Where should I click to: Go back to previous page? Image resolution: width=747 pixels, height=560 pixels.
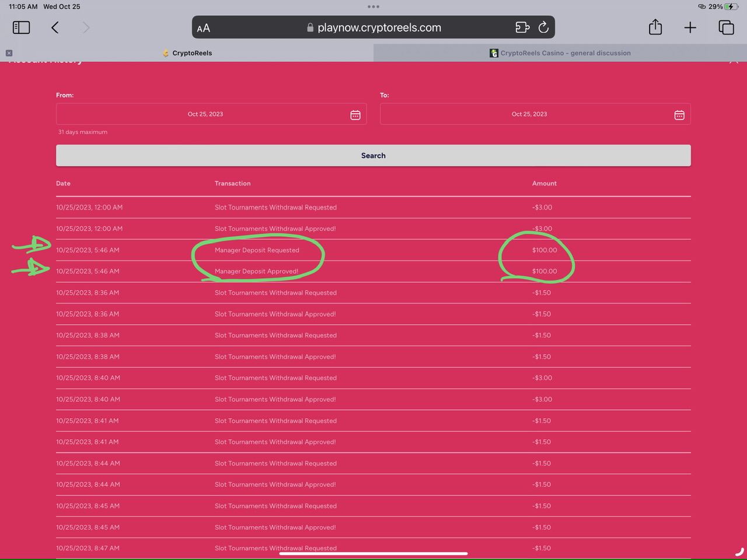pos(55,27)
